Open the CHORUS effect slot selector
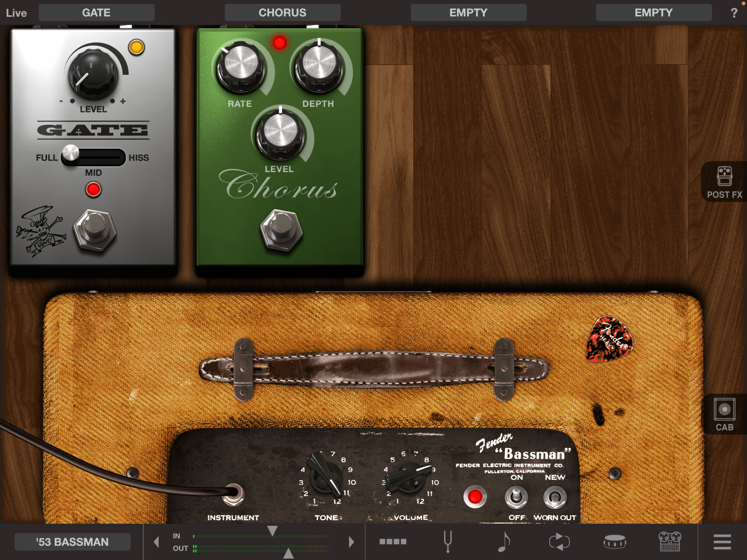Screen dimensions: 747x560 click(x=283, y=13)
